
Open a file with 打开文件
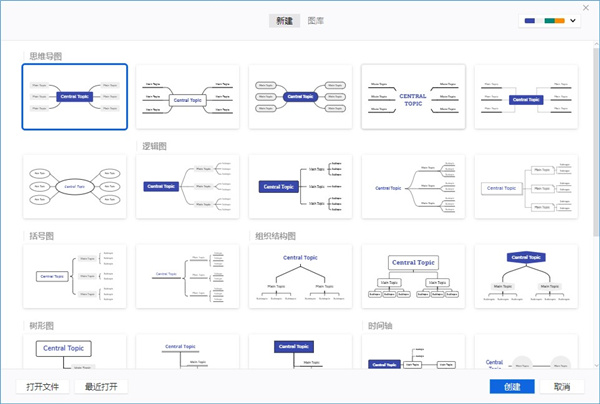(x=42, y=387)
